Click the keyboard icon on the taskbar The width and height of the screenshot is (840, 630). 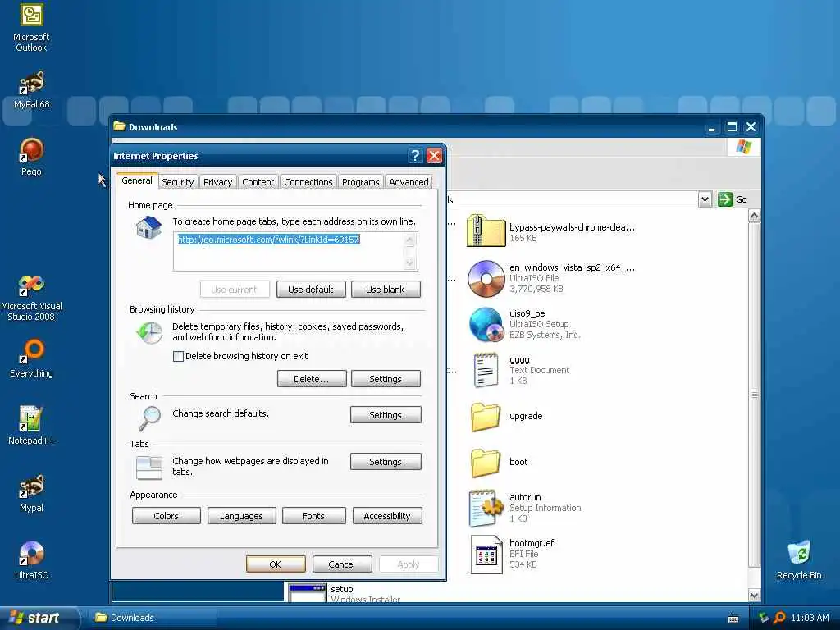(733, 619)
